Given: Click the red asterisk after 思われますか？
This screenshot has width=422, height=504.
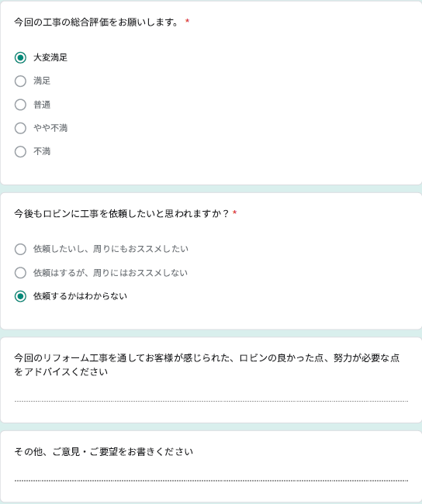Looking at the screenshot, I should [235, 212].
